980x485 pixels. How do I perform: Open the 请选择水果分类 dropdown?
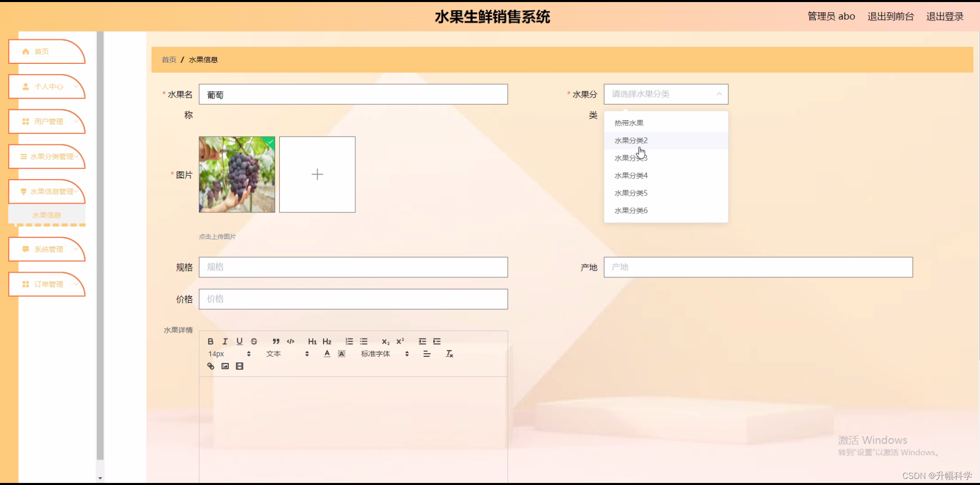pyautogui.click(x=666, y=94)
